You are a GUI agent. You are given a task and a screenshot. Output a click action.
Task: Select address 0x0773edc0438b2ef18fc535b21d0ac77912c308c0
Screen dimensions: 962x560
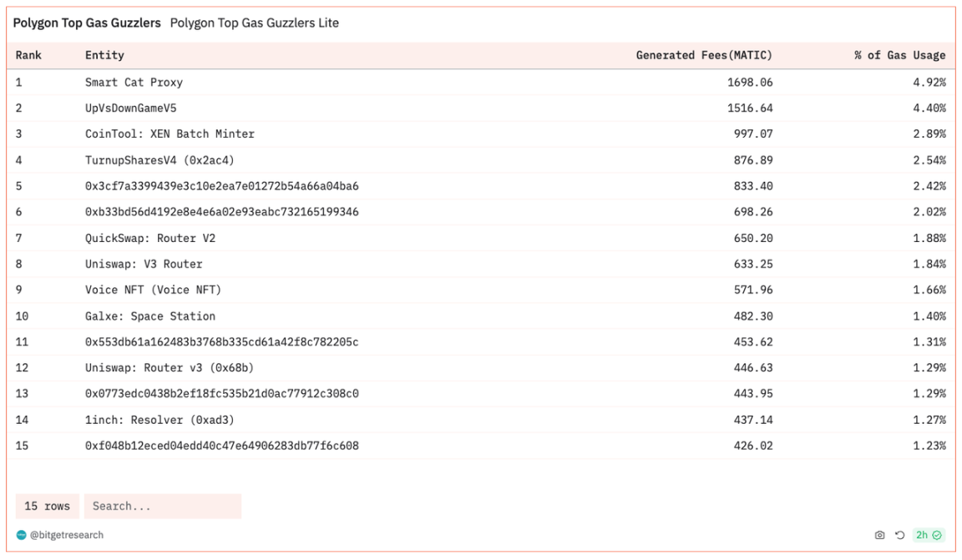pos(222,393)
